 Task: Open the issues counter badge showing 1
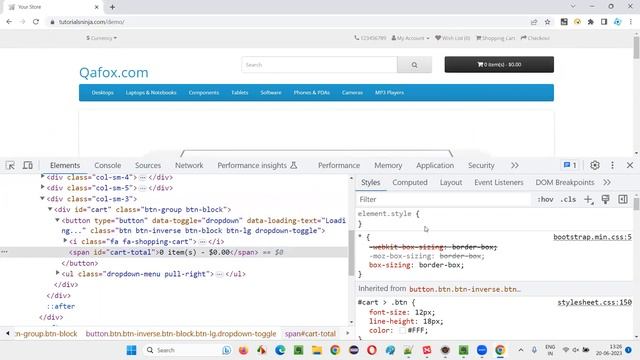point(570,165)
